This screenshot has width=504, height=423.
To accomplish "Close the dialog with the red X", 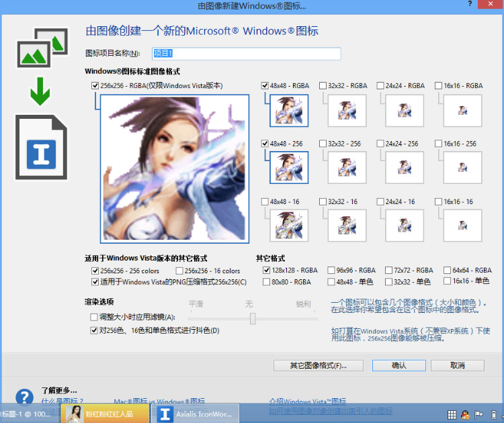I will (491, 4).
